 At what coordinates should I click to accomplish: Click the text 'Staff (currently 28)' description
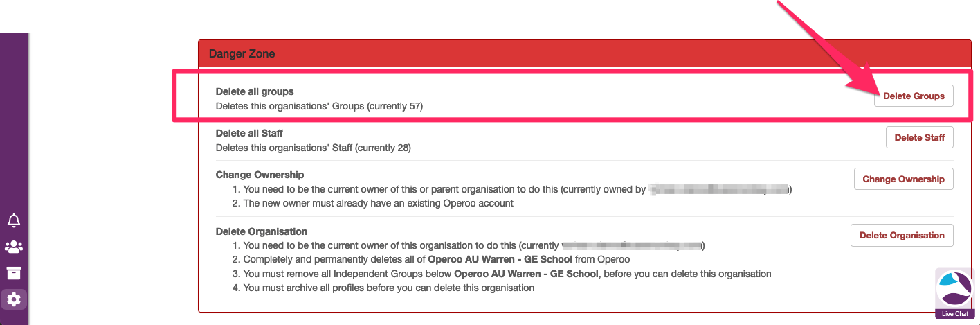pos(314,148)
